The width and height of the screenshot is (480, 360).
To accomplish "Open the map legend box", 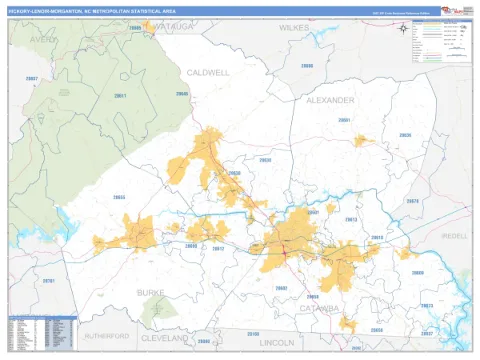I will [x=442, y=41].
